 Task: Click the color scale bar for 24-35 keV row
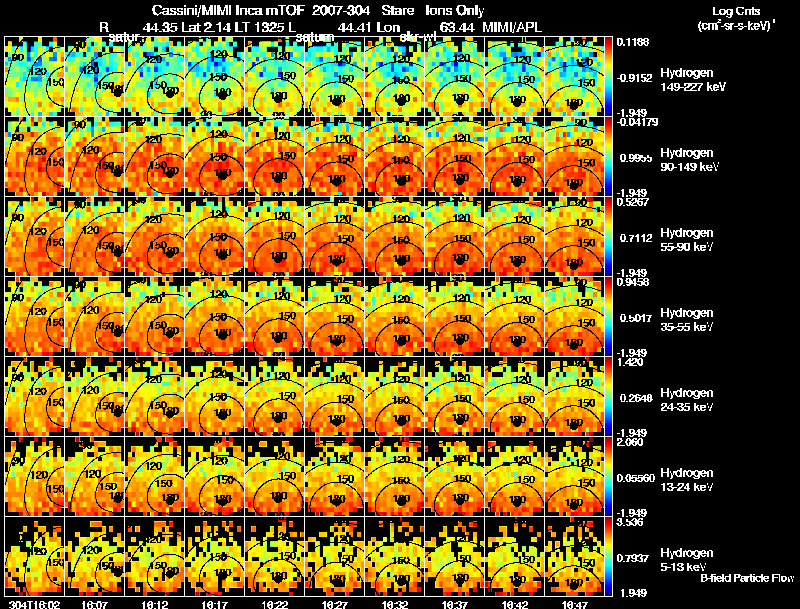[x=608, y=397]
